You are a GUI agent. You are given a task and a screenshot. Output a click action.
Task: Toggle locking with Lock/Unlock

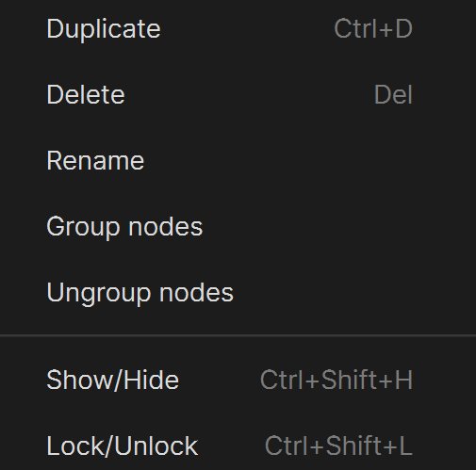[x=238, y=446]
